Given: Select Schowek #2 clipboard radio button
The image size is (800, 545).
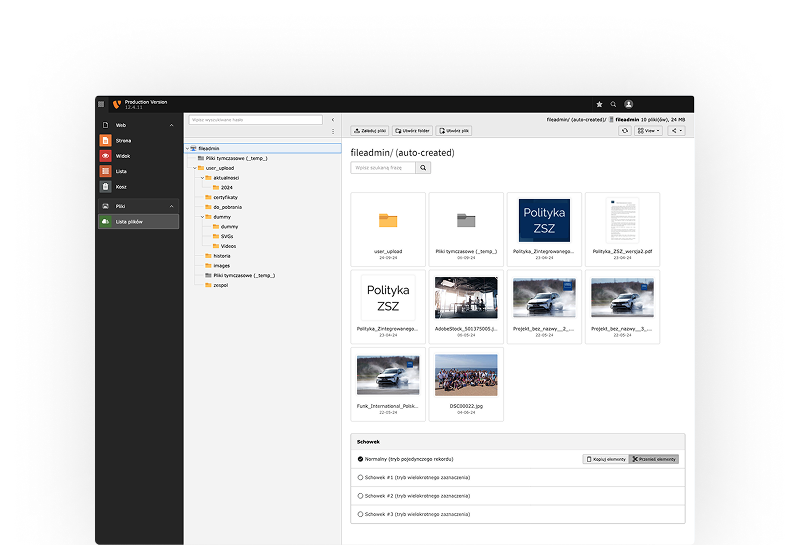Looking at the screenshot, I should pos(360,495).
